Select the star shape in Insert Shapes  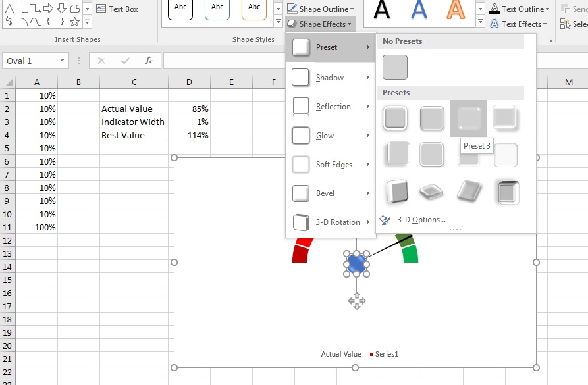point(74,21)
